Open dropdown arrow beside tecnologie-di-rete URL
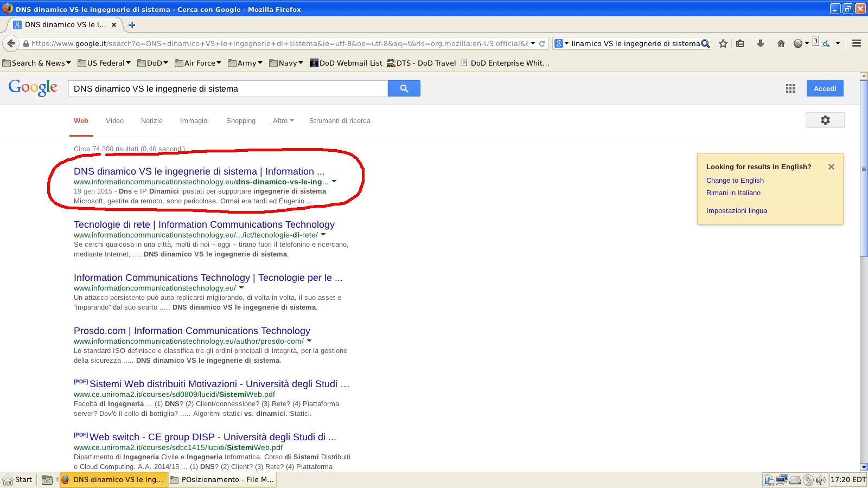 (x=323, y=234)
